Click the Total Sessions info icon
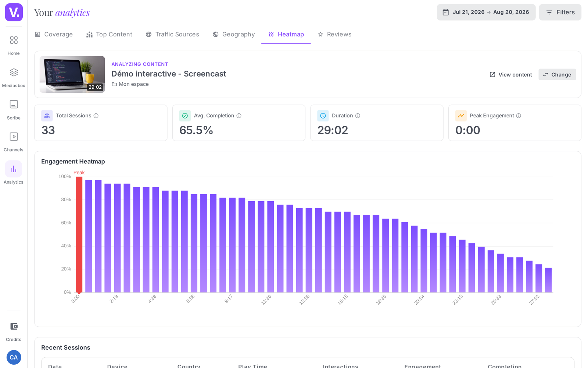 pyautogui.click(x=96, y=116)
